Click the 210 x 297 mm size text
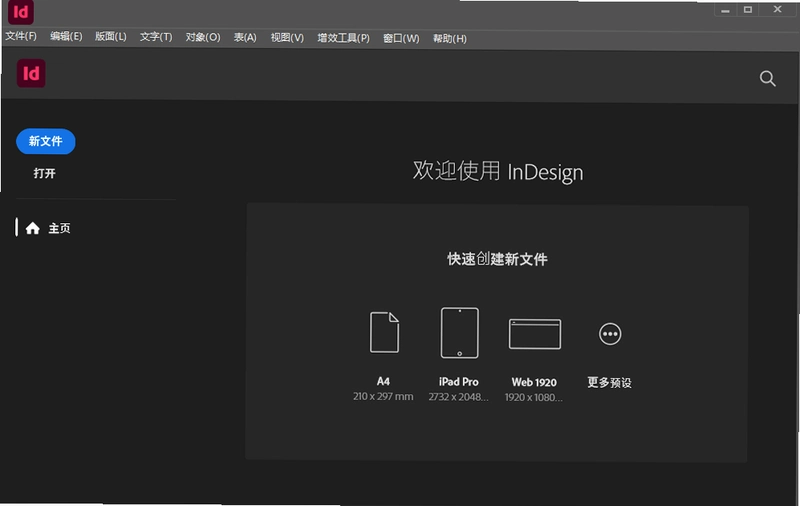Viewport: 800px width, 506px height. click(383, 396)
